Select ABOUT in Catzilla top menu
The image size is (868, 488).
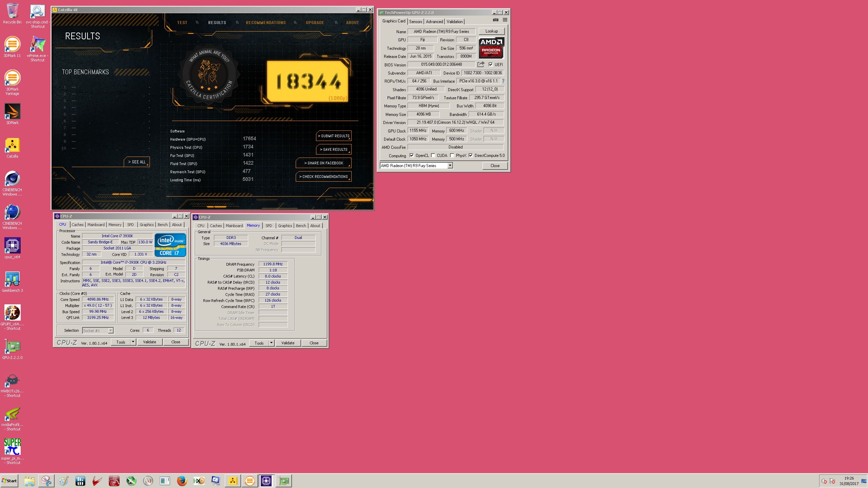coord(352,23)
